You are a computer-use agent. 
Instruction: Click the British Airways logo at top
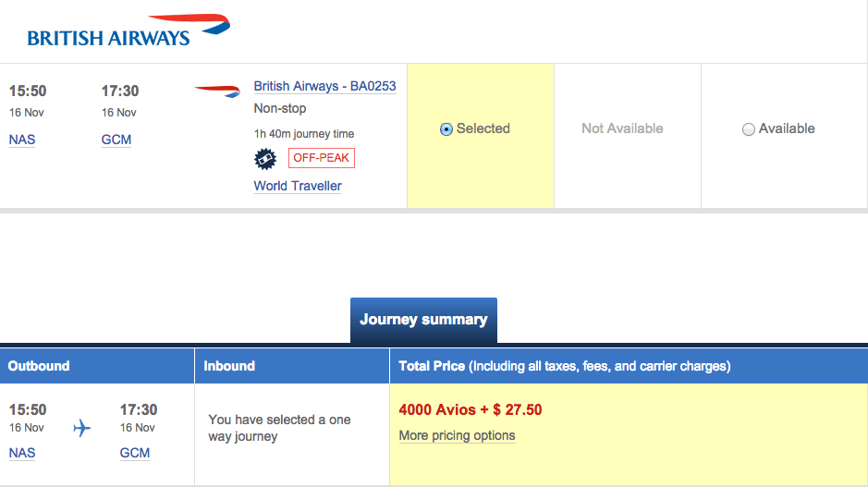click(x=128, y=30)
